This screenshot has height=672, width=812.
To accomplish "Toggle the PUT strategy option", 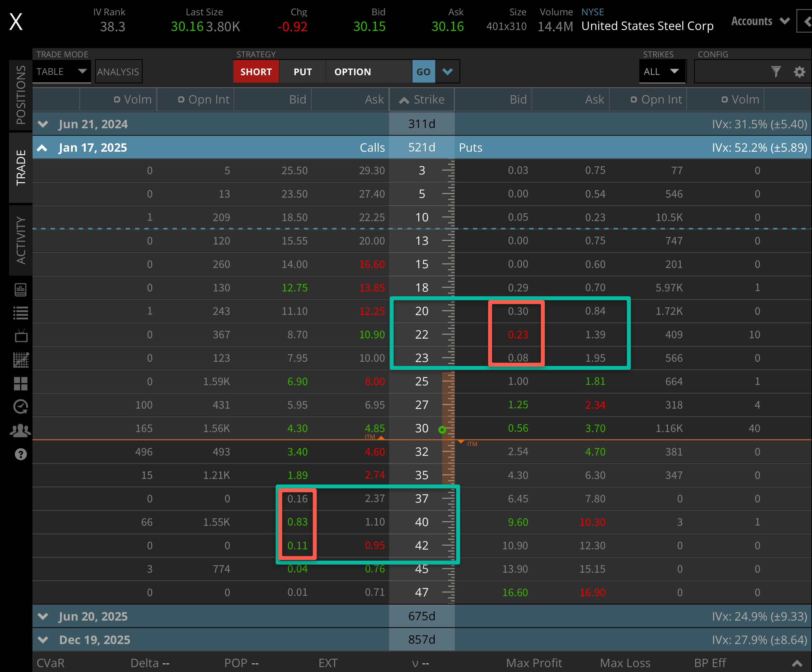I will [302, 72].
